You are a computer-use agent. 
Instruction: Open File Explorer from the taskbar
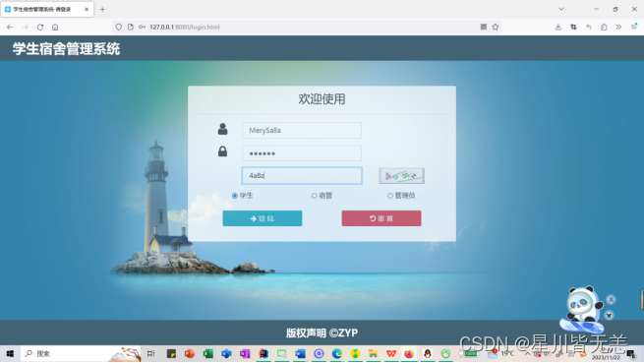point(373,353)
